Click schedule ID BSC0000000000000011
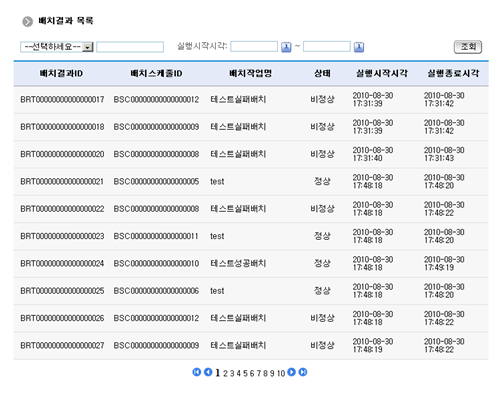This screenshot has height=394, width=492. 156,236
